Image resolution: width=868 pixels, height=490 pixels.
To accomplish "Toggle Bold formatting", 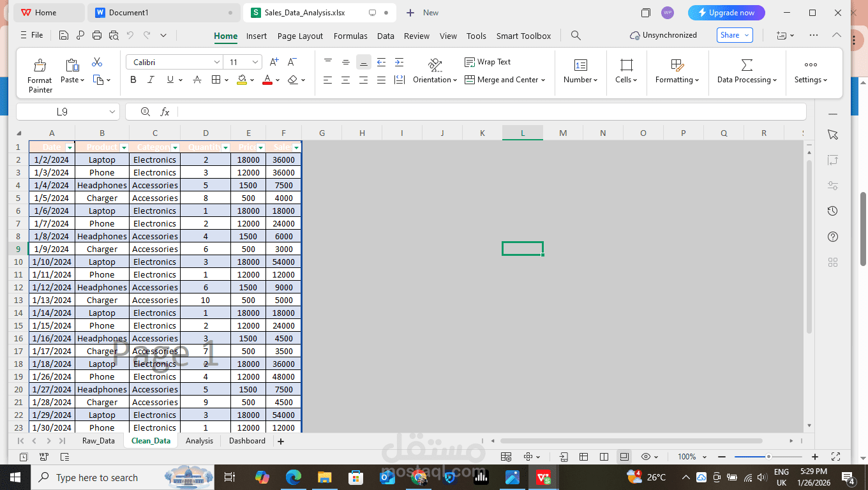I will click(133, 80).
